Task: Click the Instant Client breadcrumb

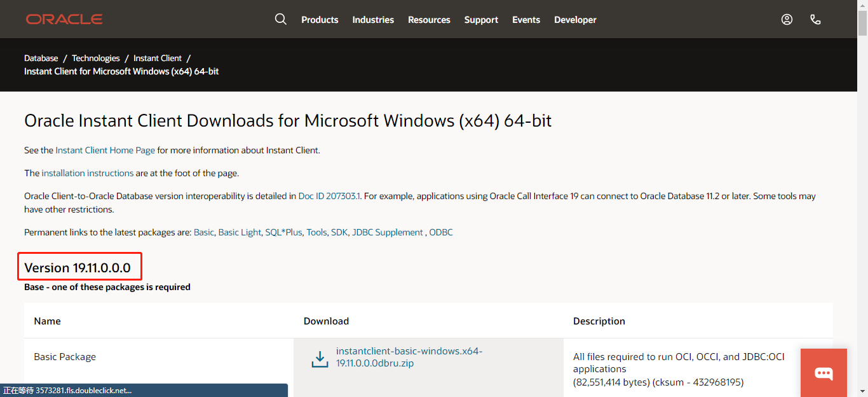Action: [x=157, y=58]
